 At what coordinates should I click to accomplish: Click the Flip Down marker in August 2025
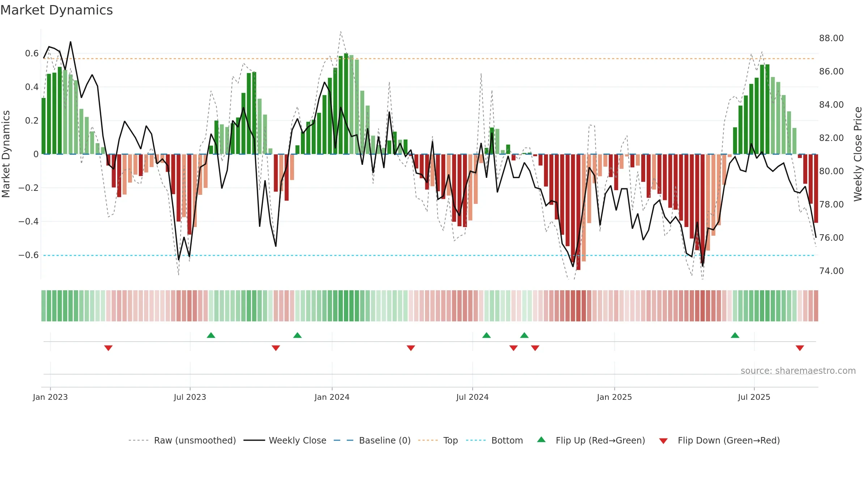[800, 348]
